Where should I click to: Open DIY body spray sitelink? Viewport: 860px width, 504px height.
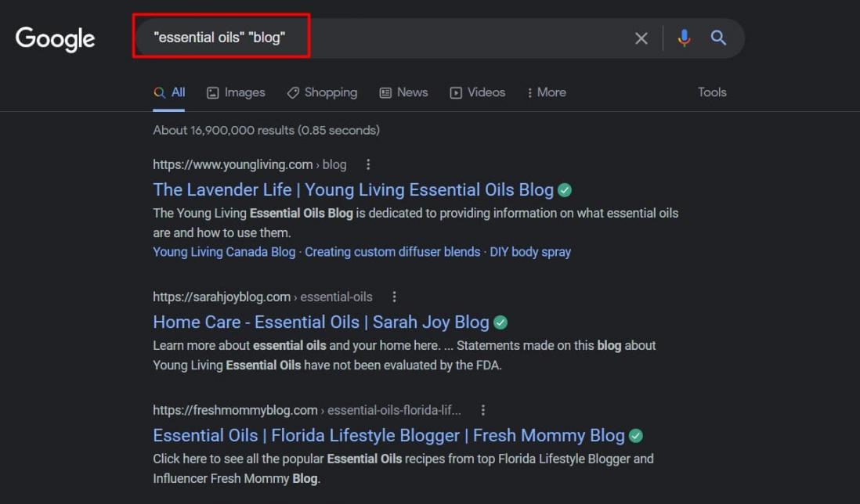(x=530, y=252)
